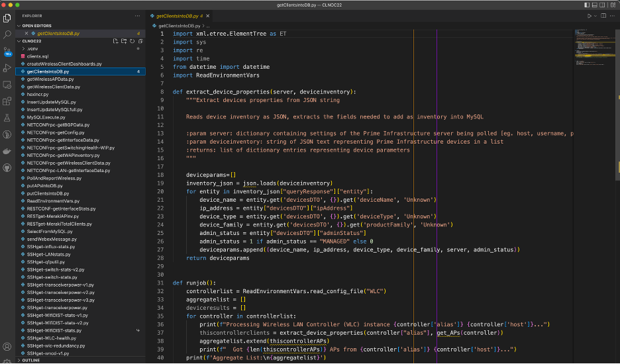Click 'import ReadEnvironmentVars' code line
620x364 pixels.
[216, 75]
